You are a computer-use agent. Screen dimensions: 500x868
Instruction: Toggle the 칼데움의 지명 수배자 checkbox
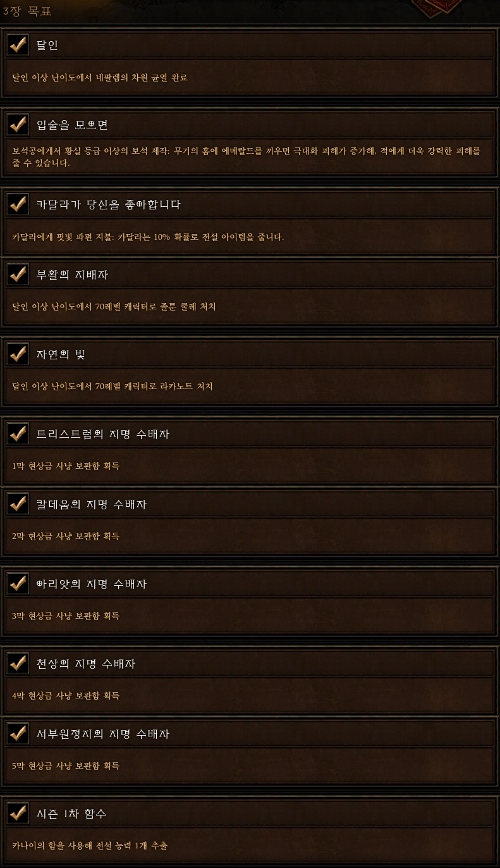tap(18, 504)
